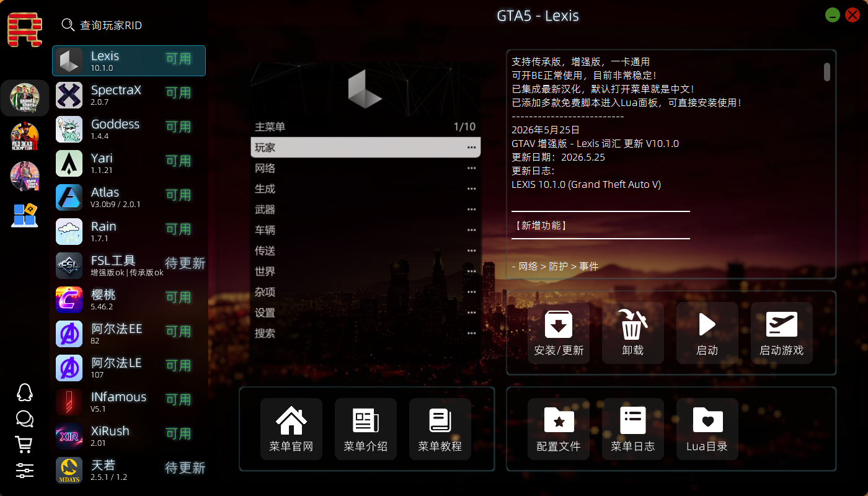Select Atlas menu entry
This screenshot has height=496, width=868.
tap(129, 197)
